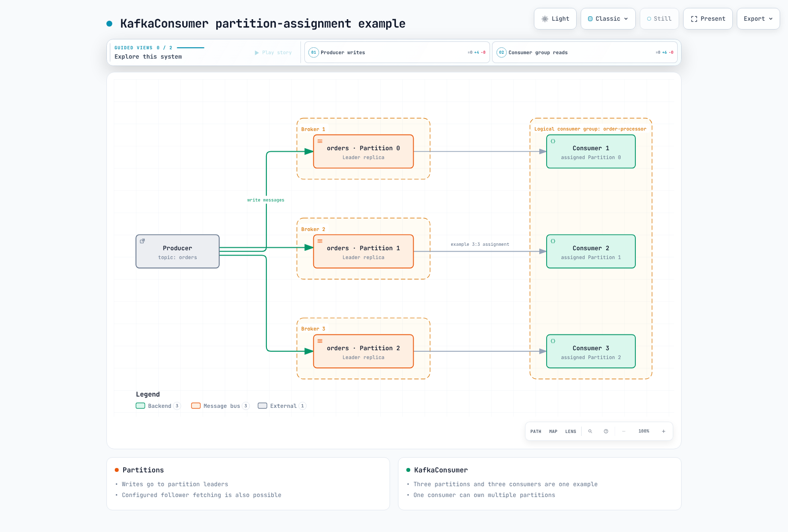Click 'Writes go to partition leaders' text
This screenshot has height=532, width=788.
[175, 484]
